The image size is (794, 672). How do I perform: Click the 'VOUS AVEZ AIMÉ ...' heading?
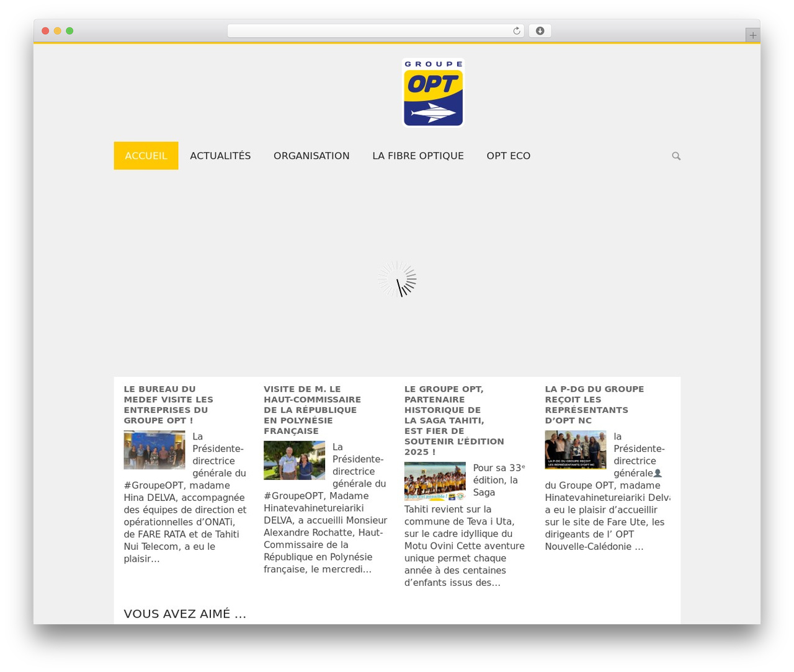[x=185, y=614]
